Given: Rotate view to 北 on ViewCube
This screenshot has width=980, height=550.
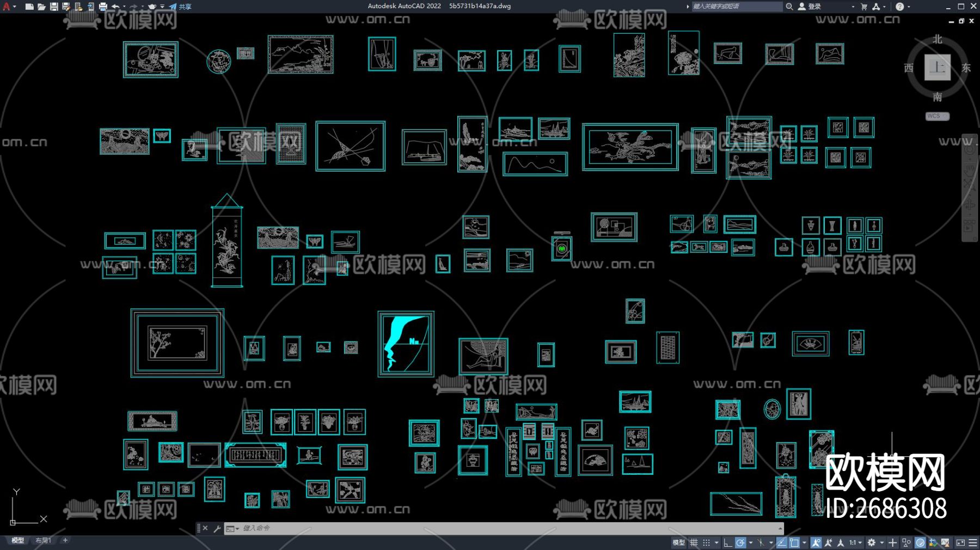Looking at the screenshot, I should [x=938, y=39].
